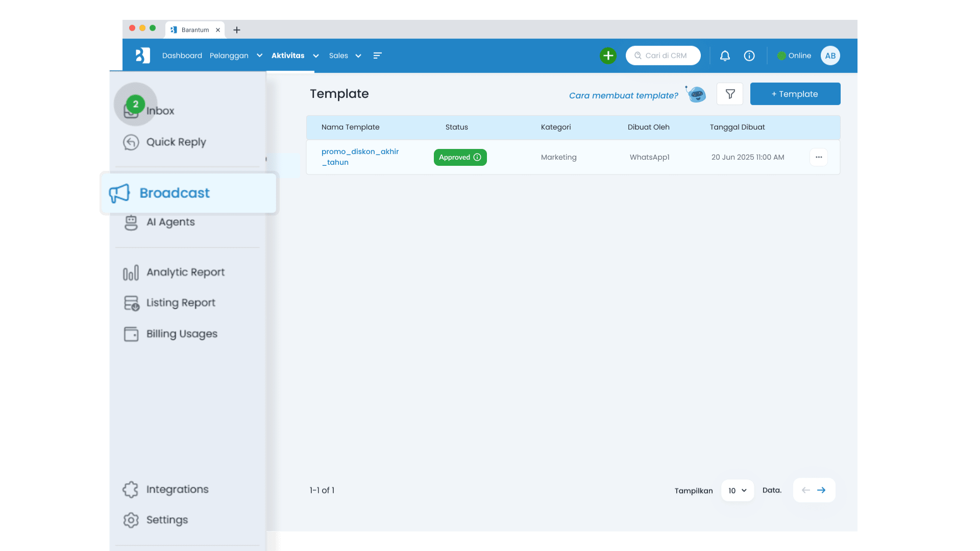Click the info icon in the Approved badge
This screenshot has width=980, height=551.
click(477, 157)
